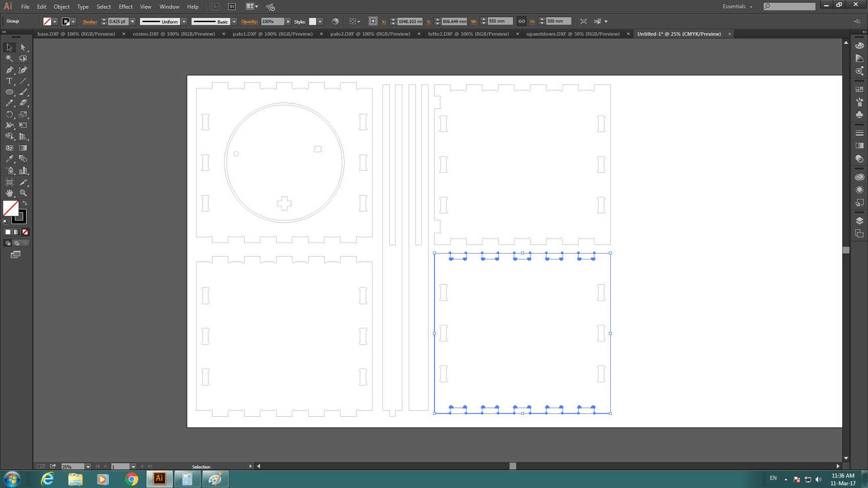Screen dimensions: 868x488
Task: Open the Align options grid icon
Action: click(x=373, y=22)
